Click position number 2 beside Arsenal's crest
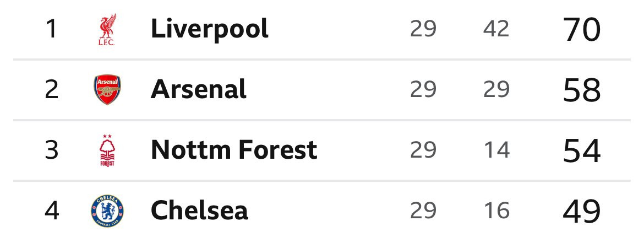Screen dimensions: 644x237 point(51,90)
